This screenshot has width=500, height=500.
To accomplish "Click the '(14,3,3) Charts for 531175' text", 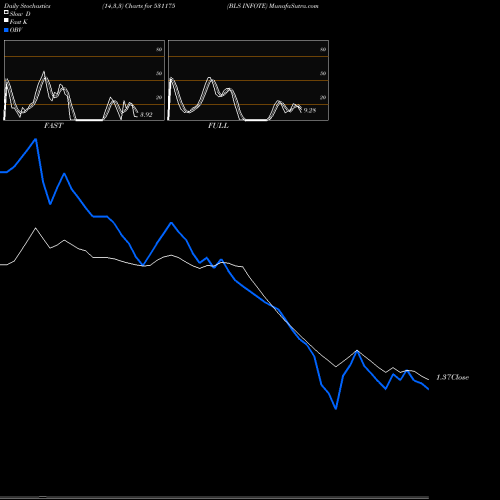I will (139, 6).
